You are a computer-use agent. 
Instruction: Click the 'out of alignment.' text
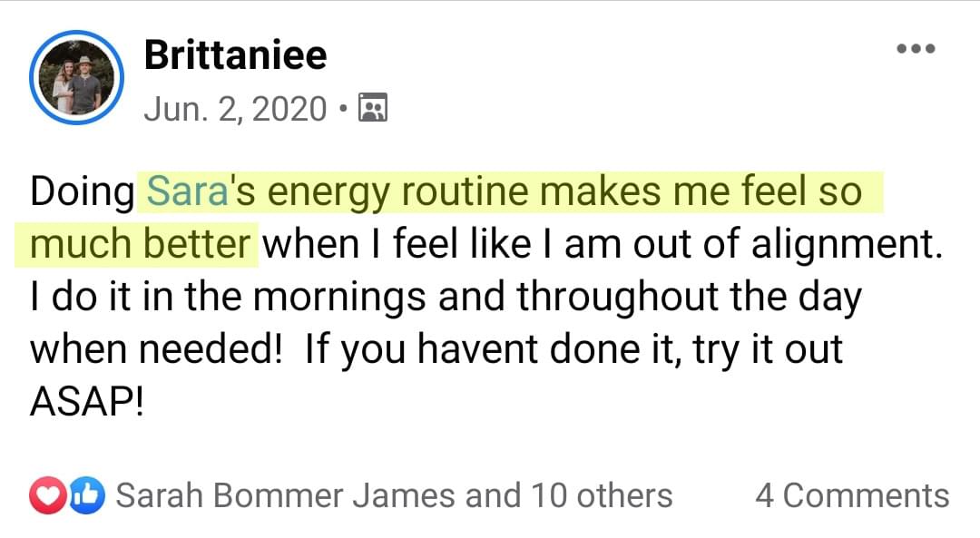pos(787,244)
